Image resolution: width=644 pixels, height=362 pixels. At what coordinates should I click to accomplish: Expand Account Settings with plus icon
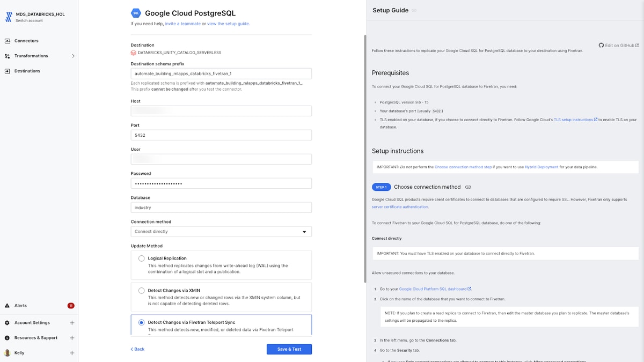(x=72, y=323)
